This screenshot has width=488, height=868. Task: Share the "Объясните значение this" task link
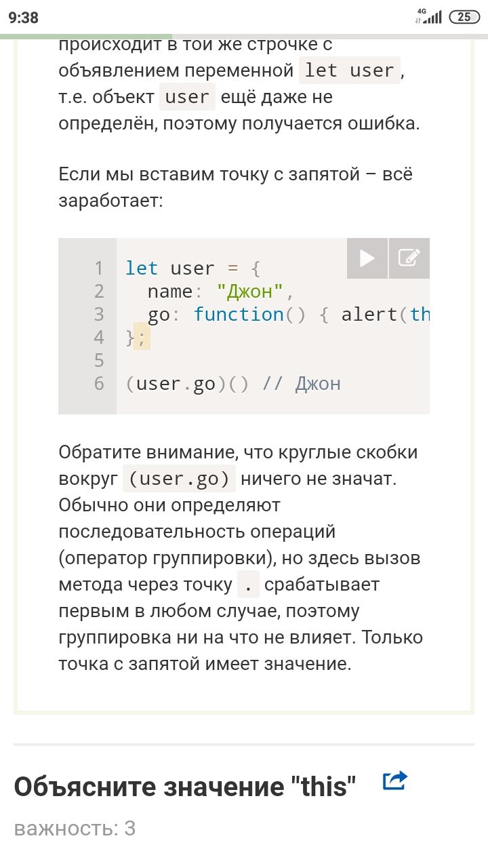(x=394, y=781)
